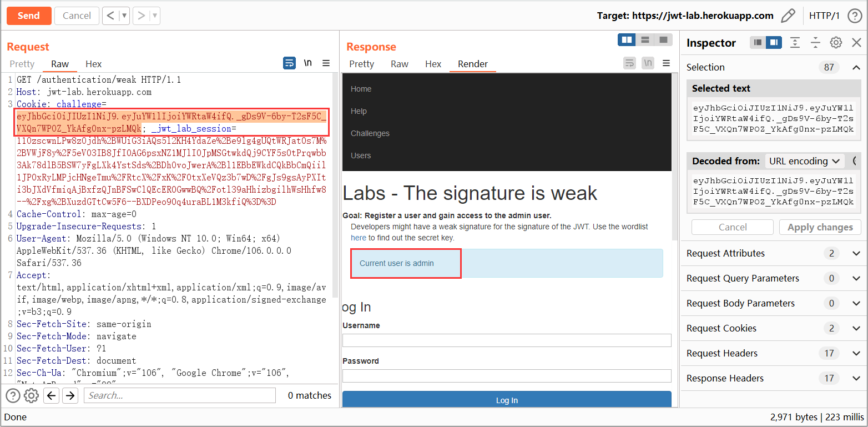Open the URL encoding decode dropdown
The image size is (868, 427).
point(804,161)
